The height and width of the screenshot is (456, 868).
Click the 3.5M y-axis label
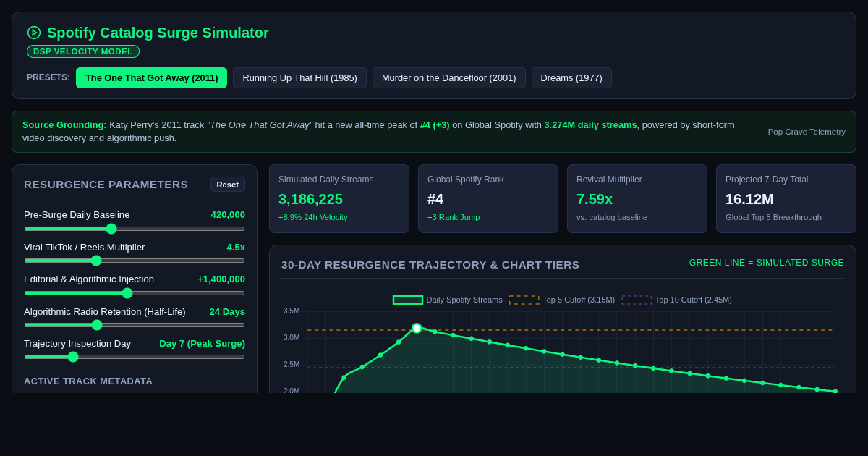(292, 311)
